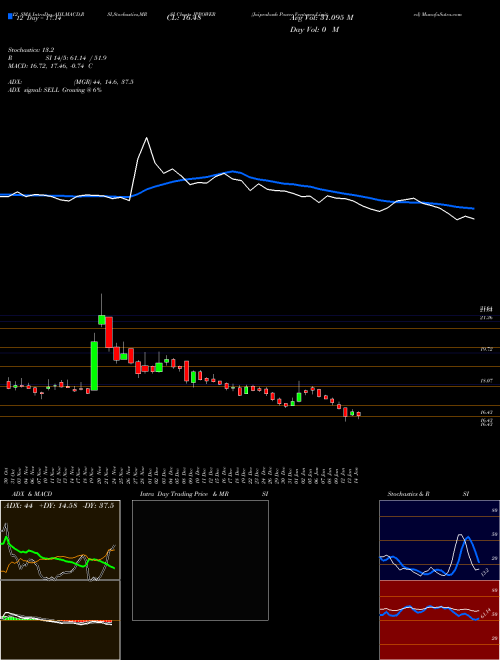Open the red RSI mini chart

tap(439, 620)
